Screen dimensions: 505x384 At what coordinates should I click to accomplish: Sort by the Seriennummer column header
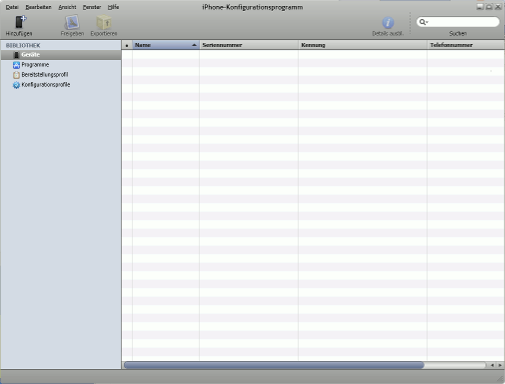(x=249, y=45)
